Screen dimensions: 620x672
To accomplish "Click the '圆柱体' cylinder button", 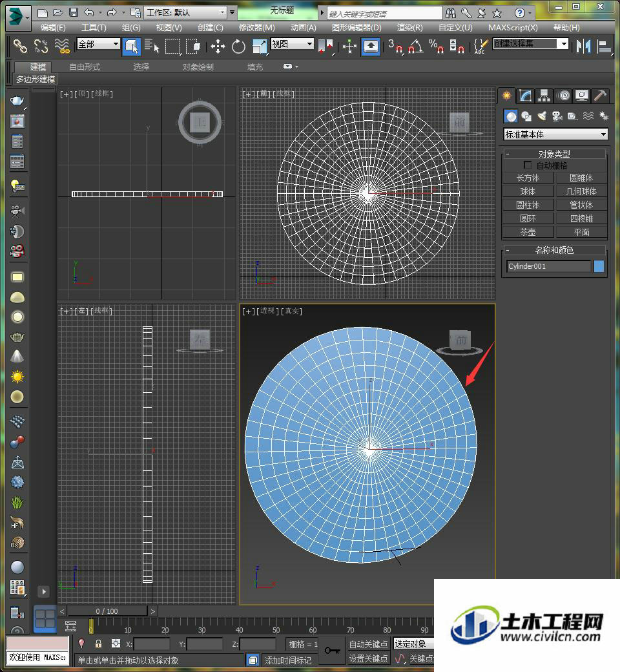I will click(x=528, y=205).
